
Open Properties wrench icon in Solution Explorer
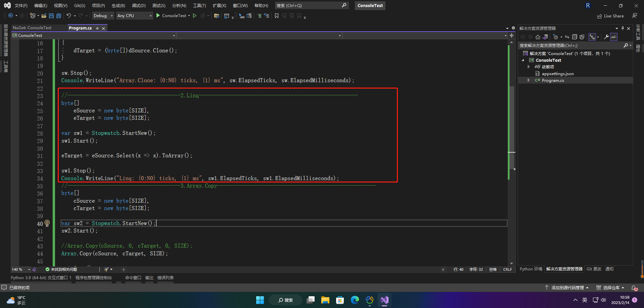pyautogui.click(x=606, y=37)
